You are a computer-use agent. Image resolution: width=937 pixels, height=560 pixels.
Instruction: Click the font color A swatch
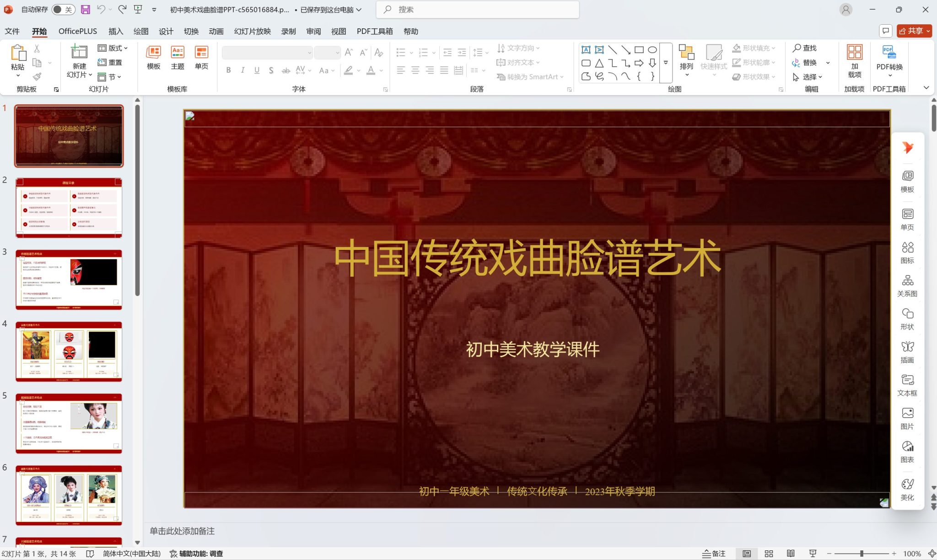point(371,70)
